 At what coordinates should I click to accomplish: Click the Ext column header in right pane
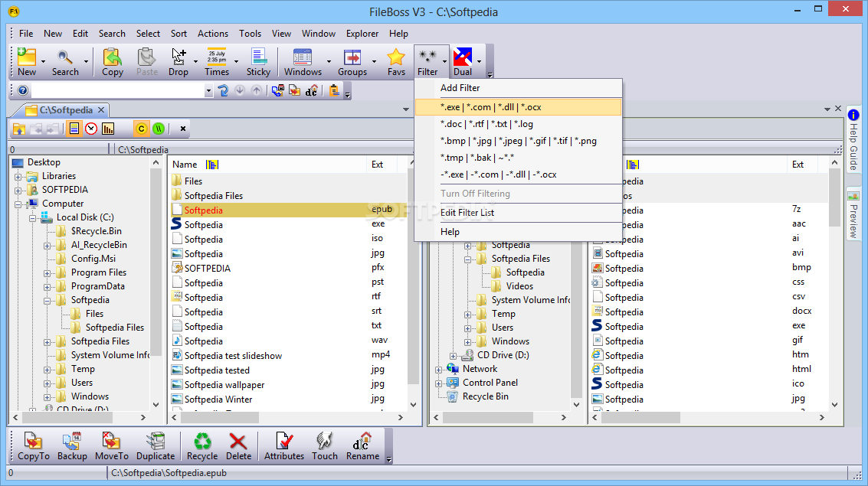point(798,165)
